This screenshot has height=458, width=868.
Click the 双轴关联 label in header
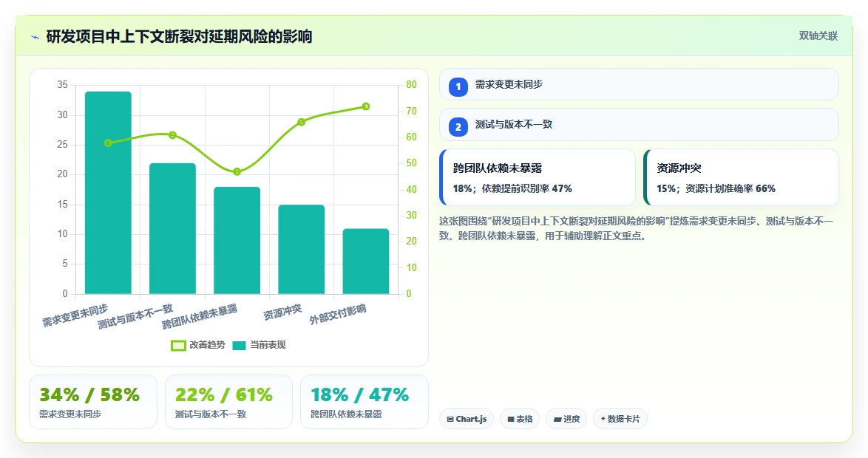[818, 36]
